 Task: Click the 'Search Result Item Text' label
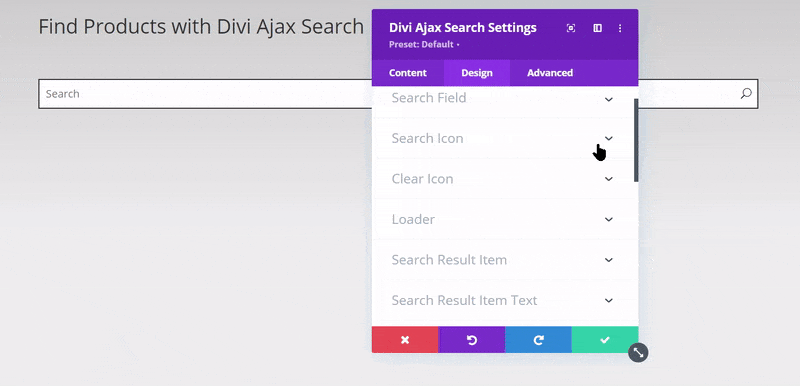click(x=464, y=300)
